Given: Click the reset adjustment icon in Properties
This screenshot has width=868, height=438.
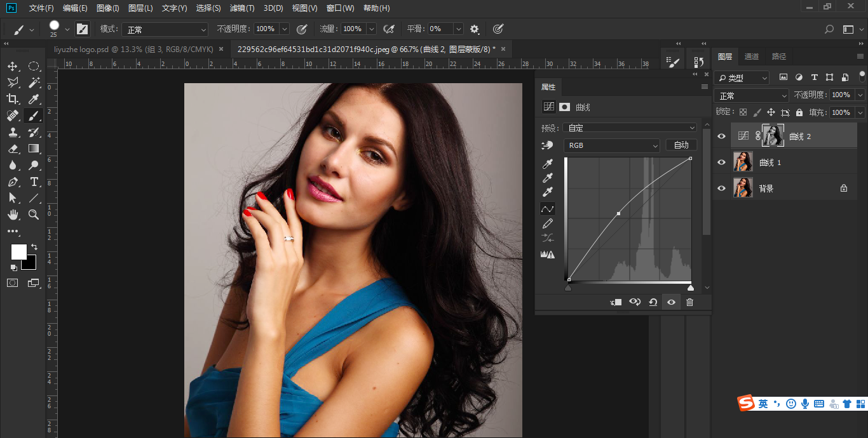Looking at the screenshot, I should 653,303.
